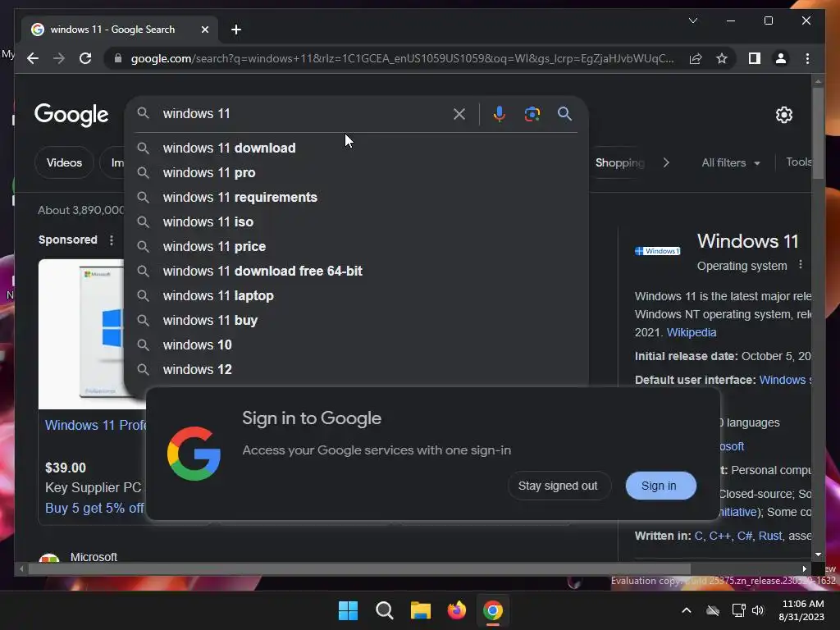Open the Windows link under Default user interface

click(785, 380)
